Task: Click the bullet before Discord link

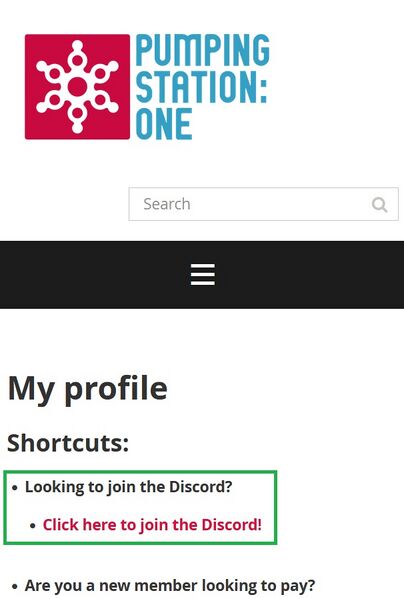Action: point(33,526)
